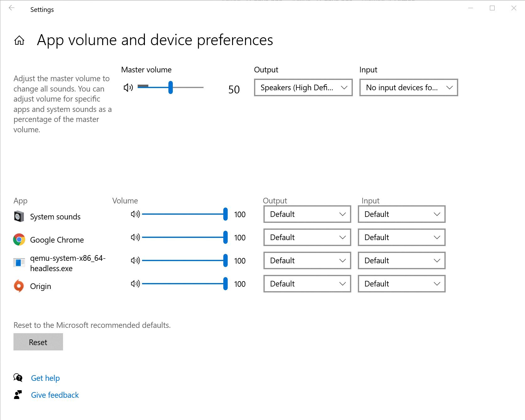
Task: Click the home icon next to App volume title
Action: coord(19,40)
